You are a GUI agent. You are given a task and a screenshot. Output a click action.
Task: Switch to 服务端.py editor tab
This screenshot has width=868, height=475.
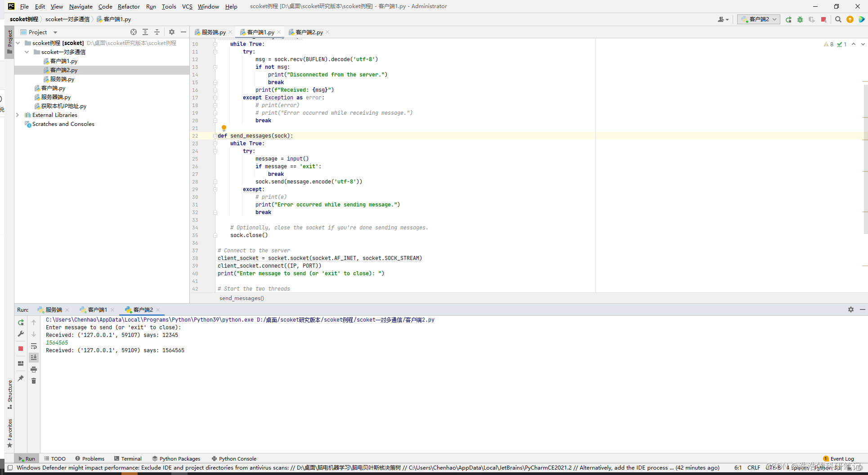[x=213, y=32]
